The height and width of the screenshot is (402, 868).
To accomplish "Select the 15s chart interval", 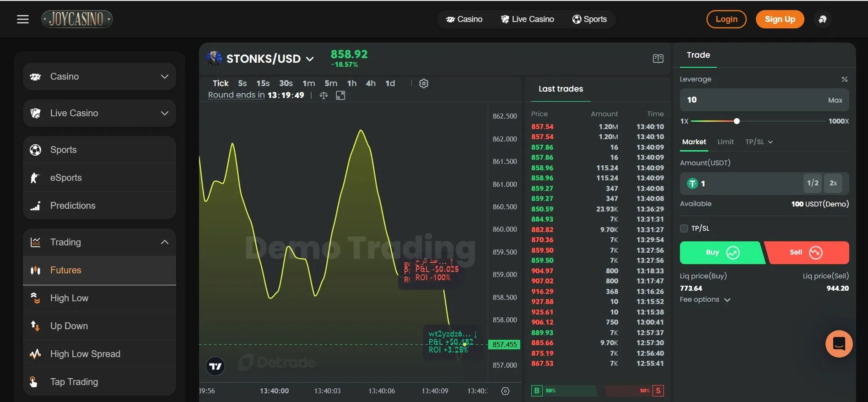I will coord(263,83).
